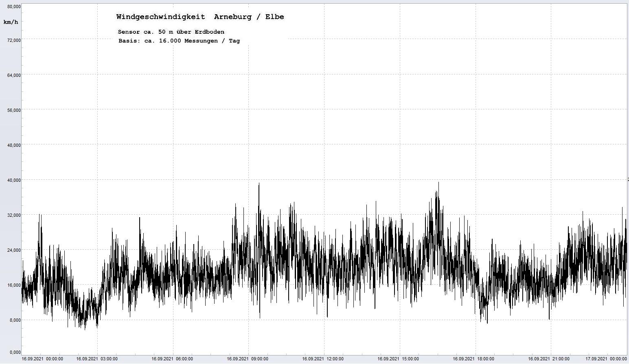Select the 16.09.2021 12:00:00 time label
629x364 pixels.
coord(323,359)
